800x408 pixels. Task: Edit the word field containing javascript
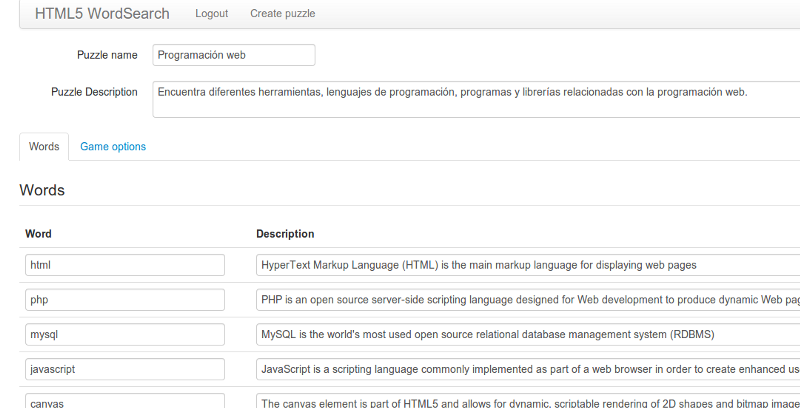click(x=125, y=369)
